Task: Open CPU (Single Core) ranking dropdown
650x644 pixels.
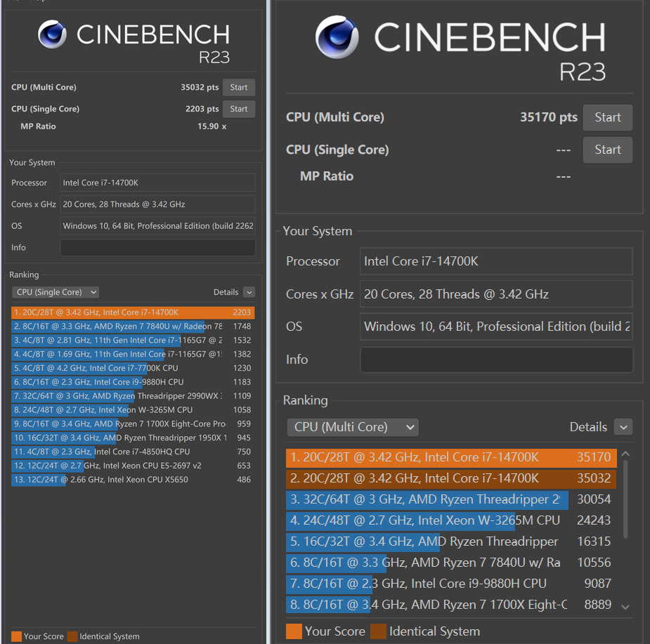Action: [x=55, y=292]
